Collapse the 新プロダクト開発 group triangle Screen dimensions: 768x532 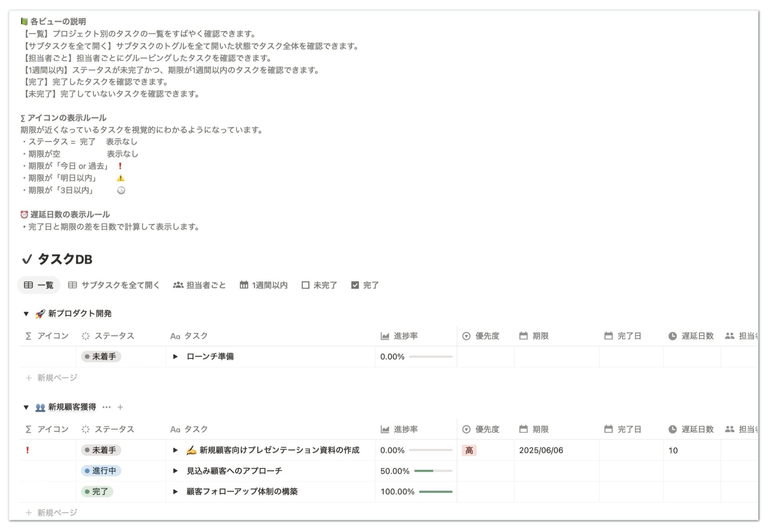click(26, 314)
